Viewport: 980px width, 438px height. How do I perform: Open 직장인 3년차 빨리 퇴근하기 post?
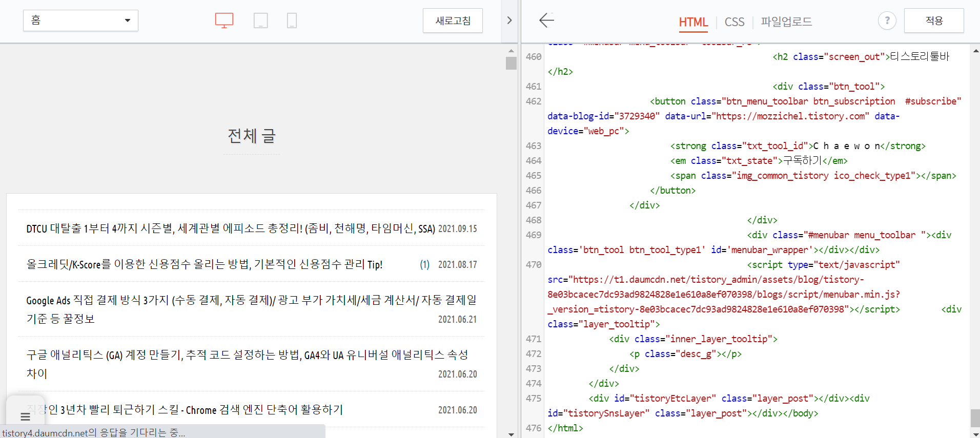(x=185, y=410)
